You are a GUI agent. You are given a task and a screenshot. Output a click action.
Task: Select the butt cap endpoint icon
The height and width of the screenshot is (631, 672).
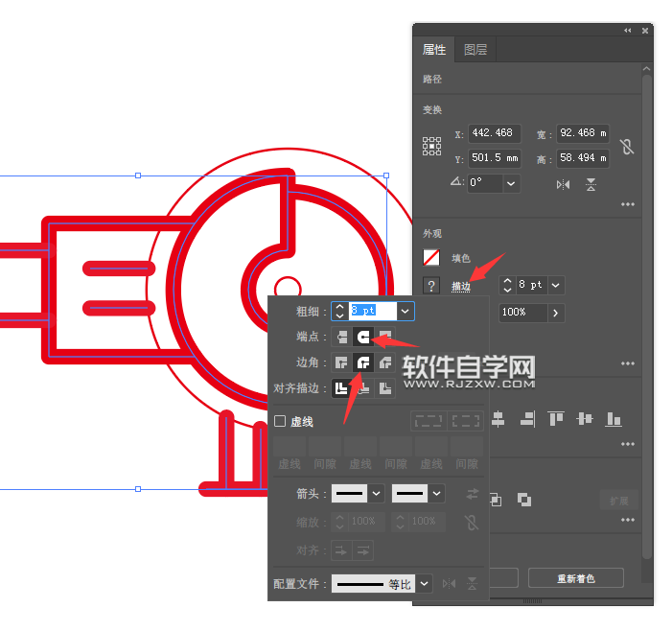click(341, 337)
